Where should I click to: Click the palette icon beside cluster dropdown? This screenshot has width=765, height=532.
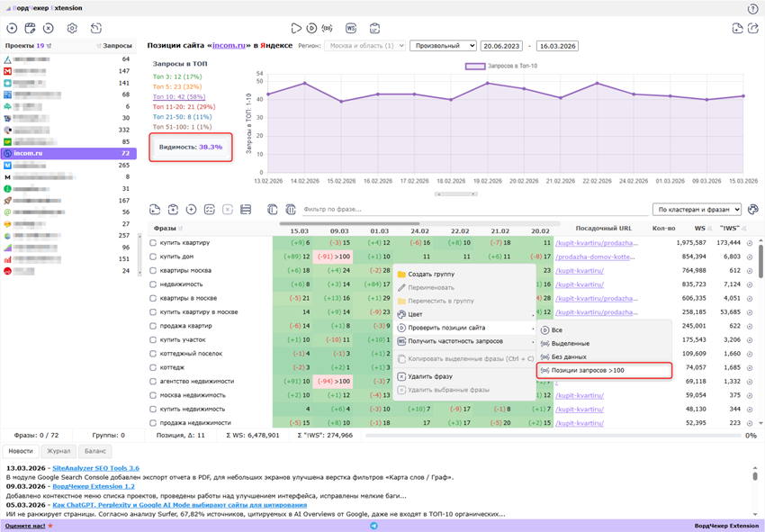(752, 210)
